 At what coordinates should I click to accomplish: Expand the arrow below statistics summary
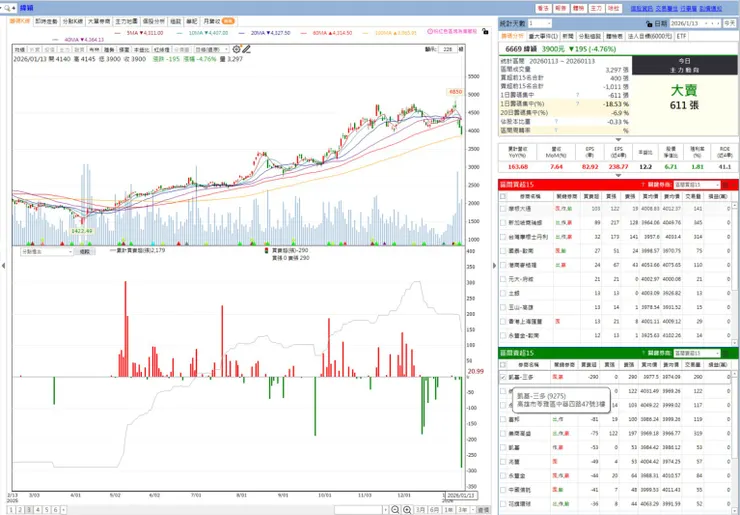pyautogui.click(x=618, y=140)
